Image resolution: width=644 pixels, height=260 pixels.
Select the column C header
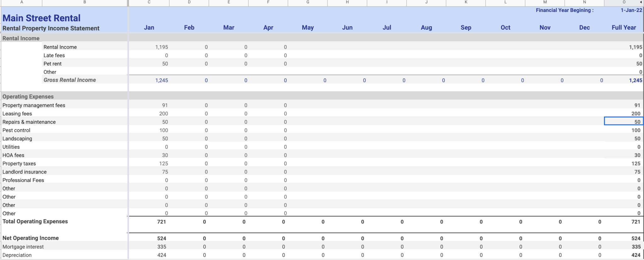149,2
